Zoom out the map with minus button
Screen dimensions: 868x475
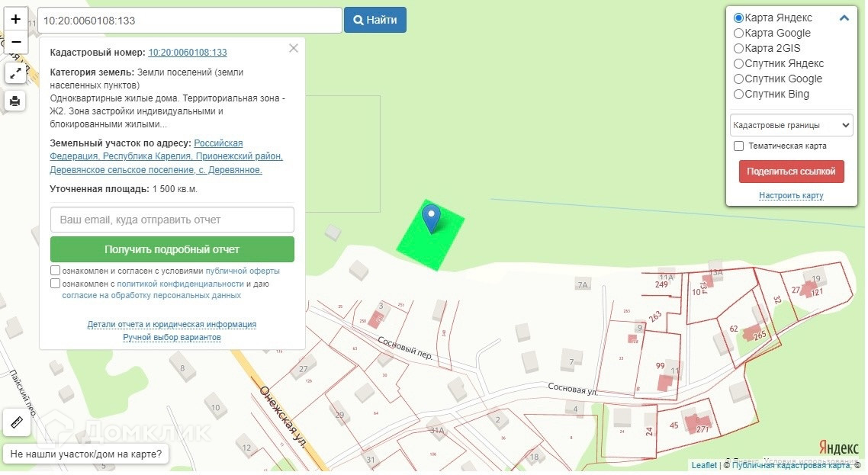pyautogui.click(x=15, y=42)
